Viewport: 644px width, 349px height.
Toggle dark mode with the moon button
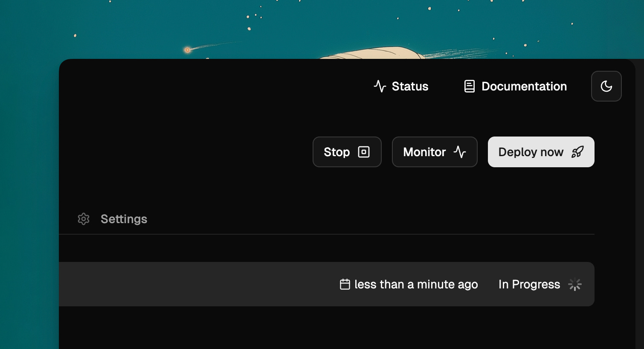606,86
